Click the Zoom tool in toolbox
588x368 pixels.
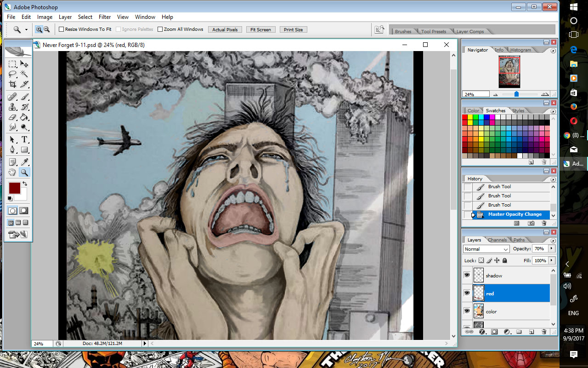tap(24, 172)
